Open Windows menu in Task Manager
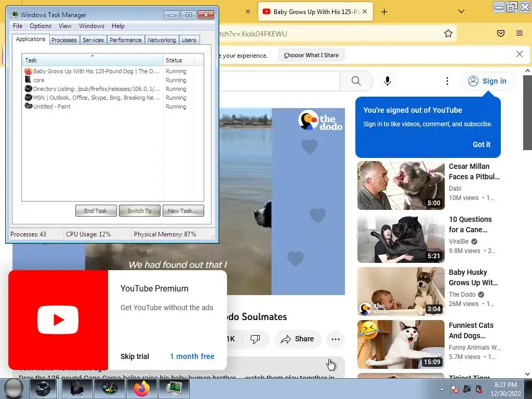This screenshot has height=399, width=532. 91,26
